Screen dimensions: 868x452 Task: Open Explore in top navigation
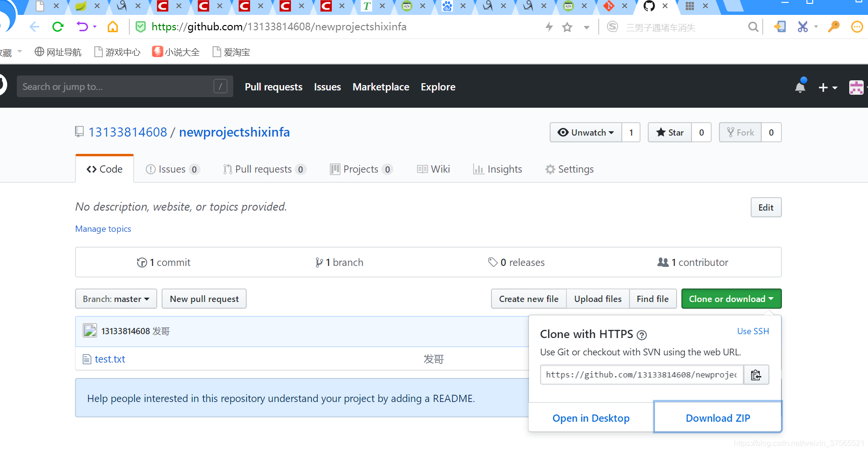coord(438,87)
